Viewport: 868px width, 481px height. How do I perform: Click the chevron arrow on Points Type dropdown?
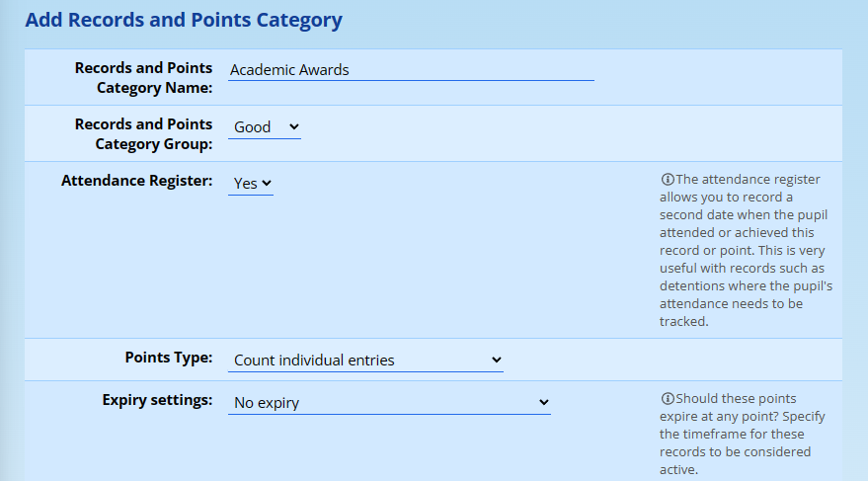[496, 361]
